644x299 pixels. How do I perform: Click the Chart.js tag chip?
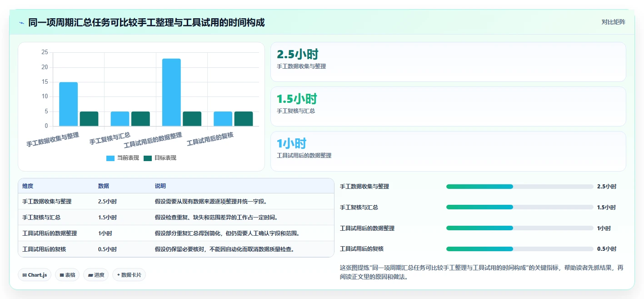(x=35, y=275)
